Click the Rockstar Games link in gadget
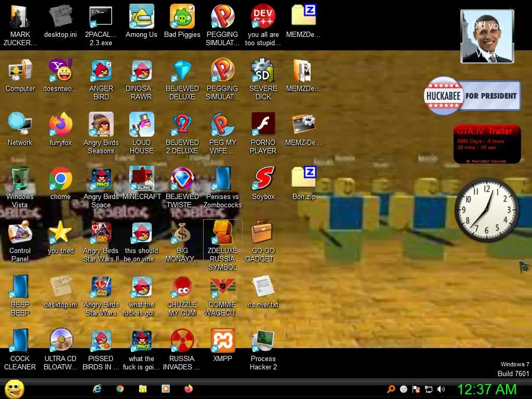 click(486, 161)
